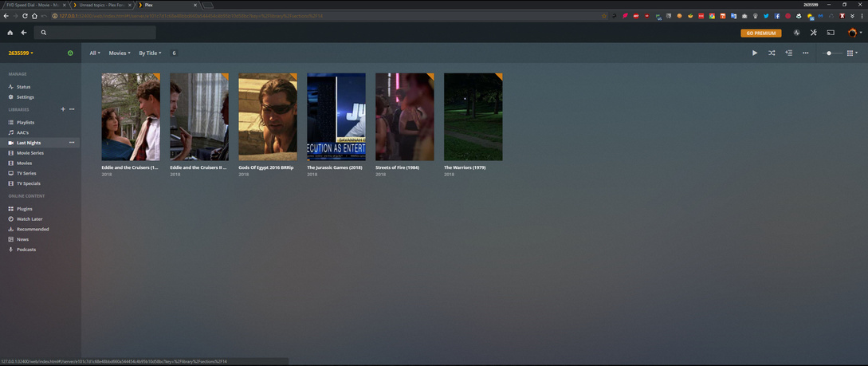Image resolution: width=868 pixels, height=366 pixels.
Task: Reload the page with browser refresh
Action: tap(25, 15)
